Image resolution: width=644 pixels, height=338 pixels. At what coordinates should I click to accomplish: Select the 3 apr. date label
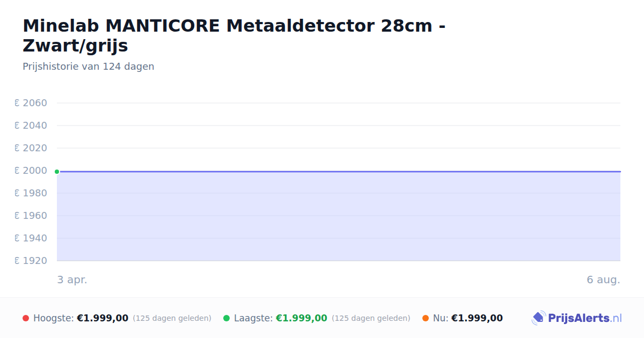(x=72, y=280)
